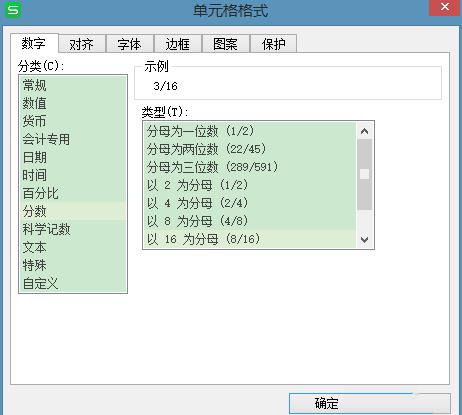The width and height of the screenshot is (462, 415).
Task: Go to the 保护 tab
Action: click(x=274, y=44)
